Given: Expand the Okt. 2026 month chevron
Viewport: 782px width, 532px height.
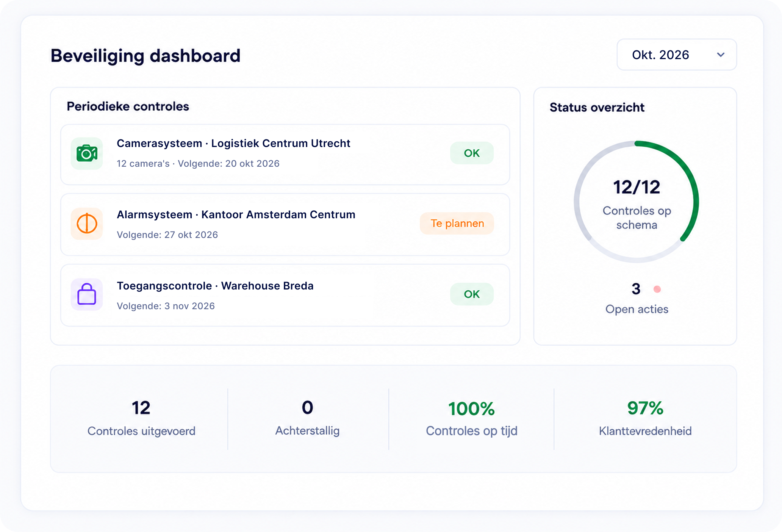Looking at the screenshot, I should coord(721,55).
